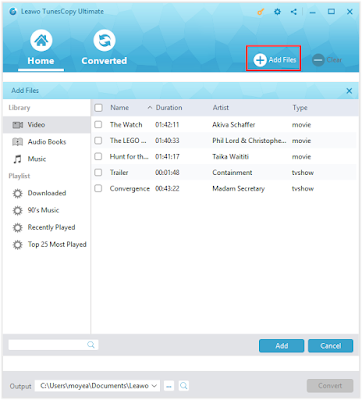Viewport: 362px width, 400px height.
Task: Select the Madam Secretary artist cell
Action: [238, 189]
